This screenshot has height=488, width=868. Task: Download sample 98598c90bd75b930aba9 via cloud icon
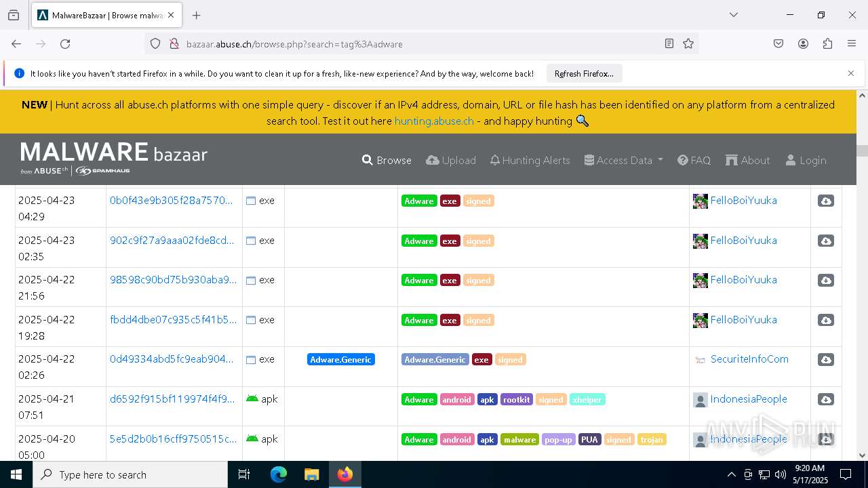[x=825, y=281]
